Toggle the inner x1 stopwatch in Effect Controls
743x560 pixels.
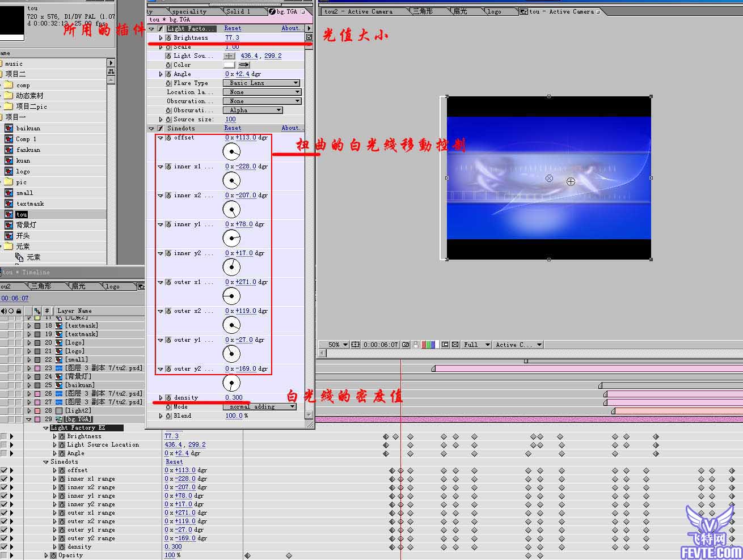tap(168, 167)
